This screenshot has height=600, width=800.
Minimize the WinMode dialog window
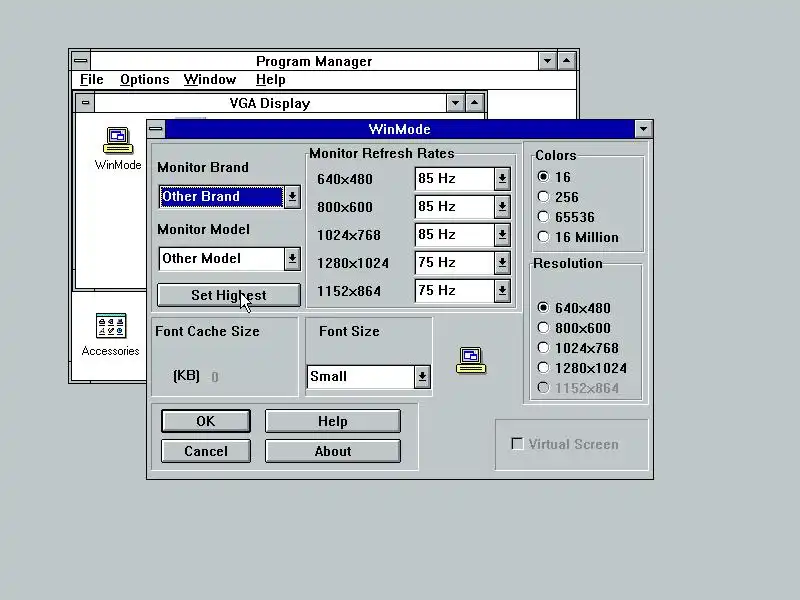[x=643, y=129]
